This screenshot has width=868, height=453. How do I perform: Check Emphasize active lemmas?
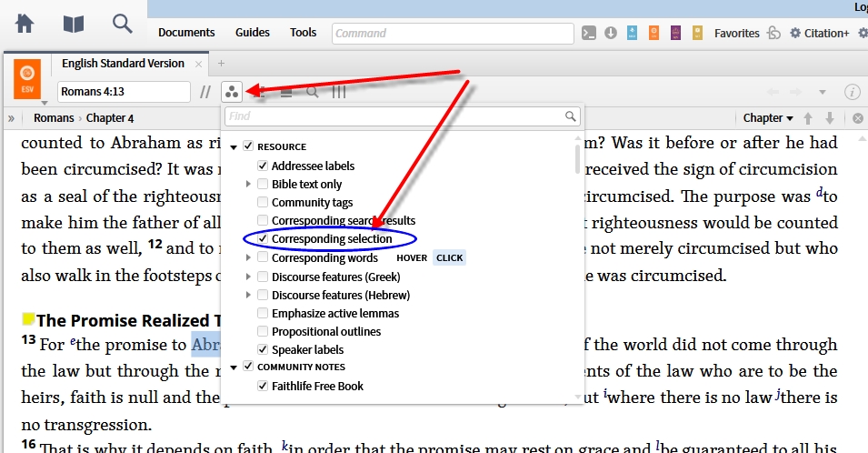(x=263, y=313)
